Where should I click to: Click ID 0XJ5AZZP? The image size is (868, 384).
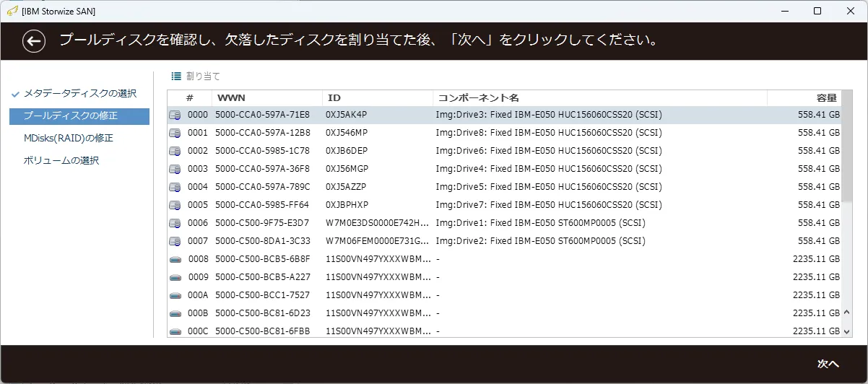click(346, 187)
